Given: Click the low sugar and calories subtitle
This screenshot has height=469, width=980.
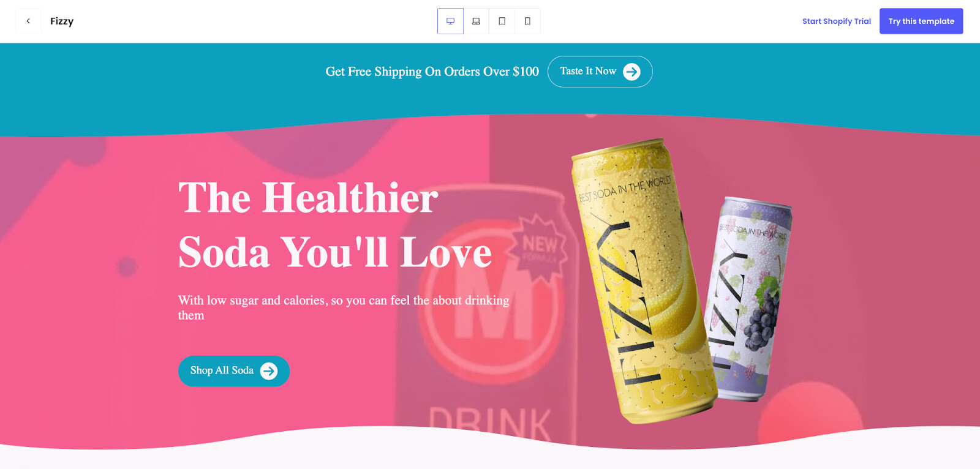Looking at the screenshot, I should click(x=344, y=307).
